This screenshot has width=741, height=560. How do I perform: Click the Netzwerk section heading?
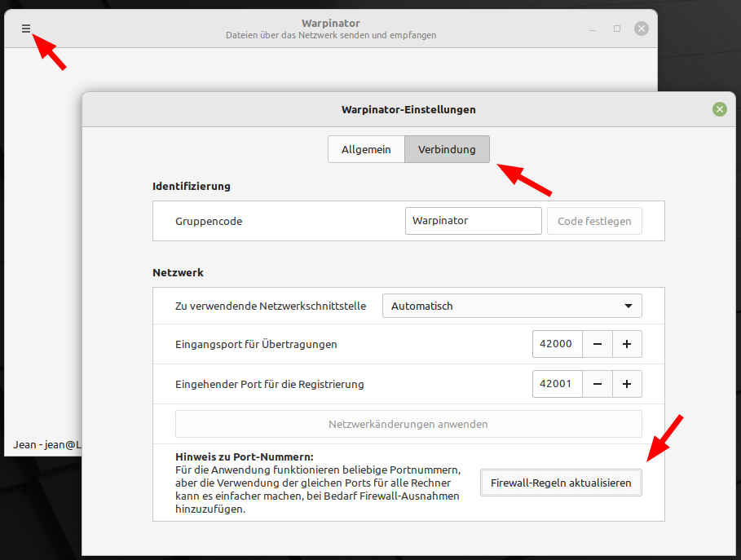pos(178,273)
